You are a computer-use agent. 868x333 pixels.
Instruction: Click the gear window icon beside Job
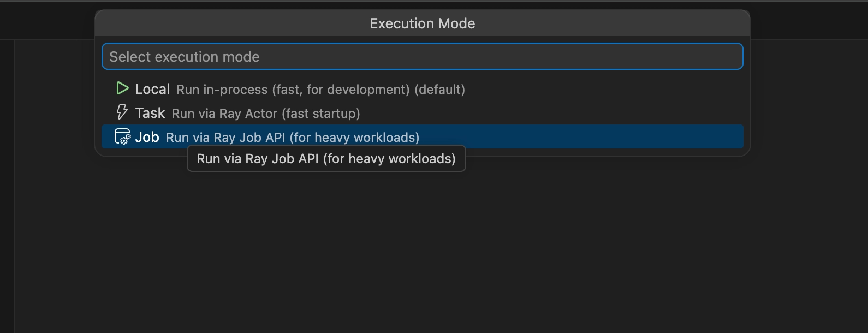122,136
